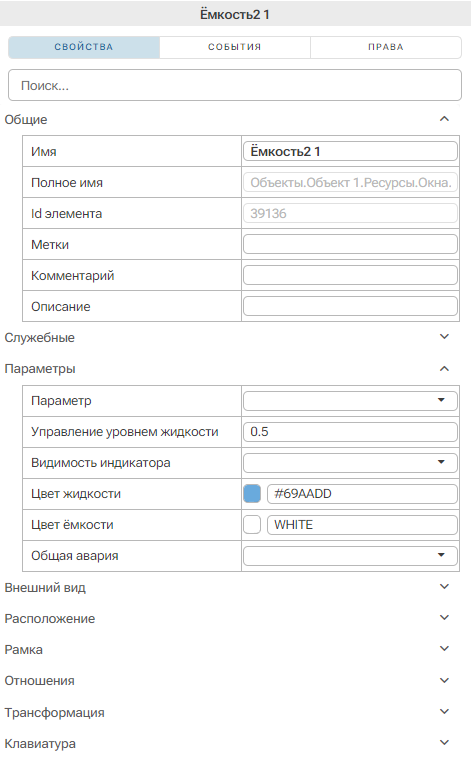Collapse the Параметры section chevron
This screenshot has height=771, width=471.
click(444, 369)
